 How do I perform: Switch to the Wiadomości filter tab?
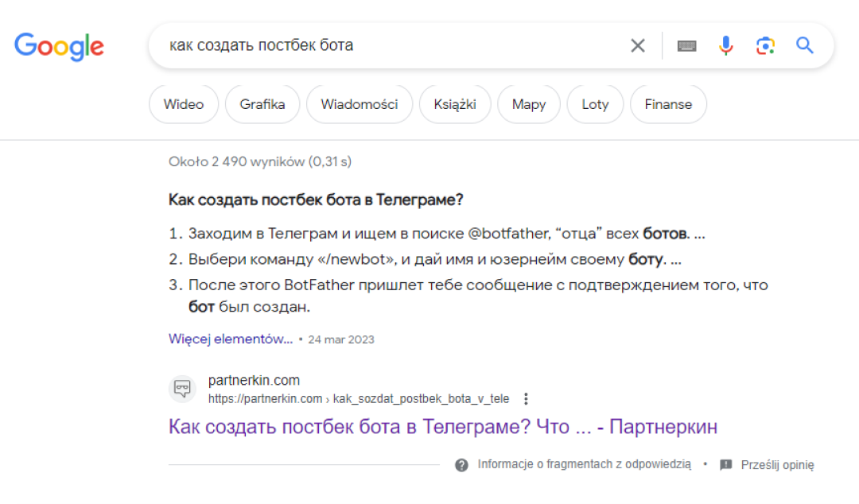pyautogui.click(x=360, y=104)
